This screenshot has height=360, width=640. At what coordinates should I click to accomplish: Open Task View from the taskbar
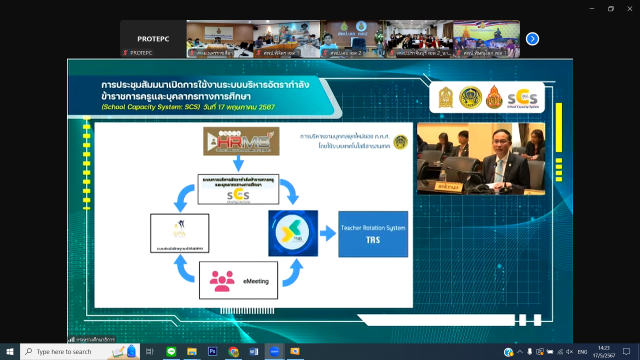150,351
